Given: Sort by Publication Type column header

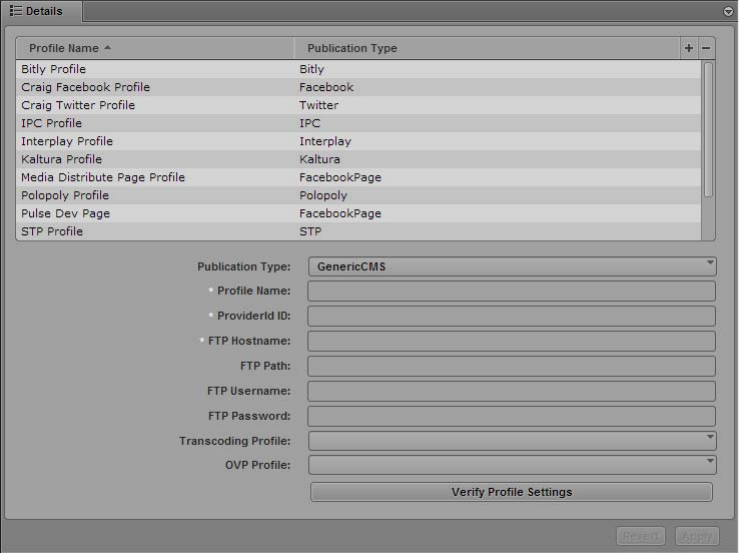Looking at the screenshot, I should pos(487,48).
